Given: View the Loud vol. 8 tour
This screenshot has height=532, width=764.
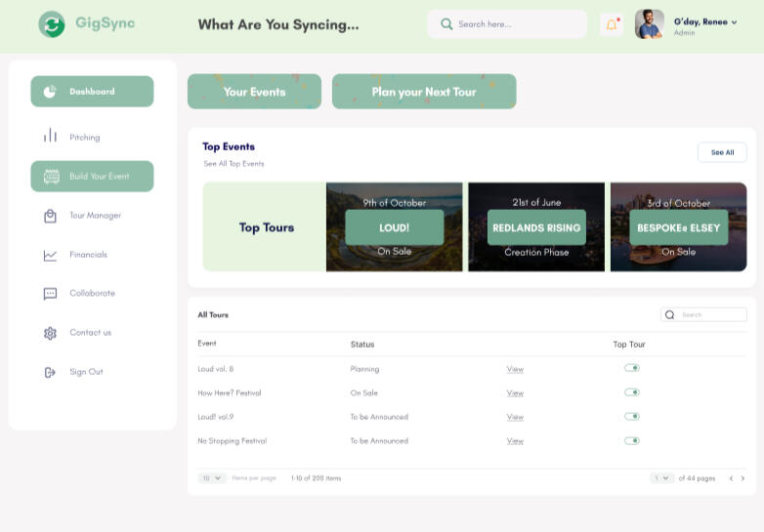Looking at the screenshot, I should click(x=515, y=369).
